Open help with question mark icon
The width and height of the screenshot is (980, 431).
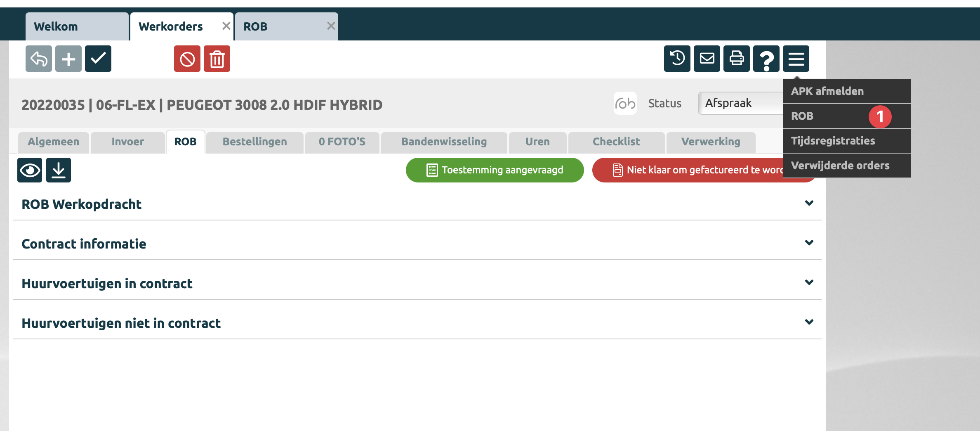[766, 59]
